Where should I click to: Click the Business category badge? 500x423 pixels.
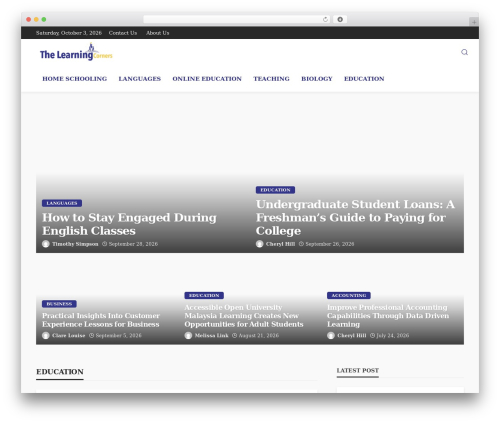tap(59, 304)
